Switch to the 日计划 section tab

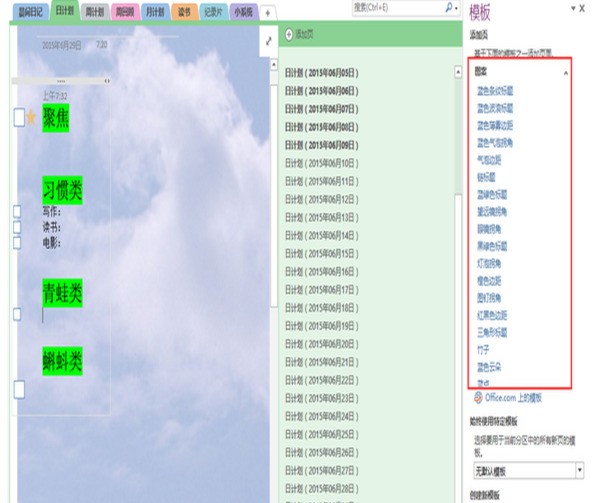tap(64, 10)
